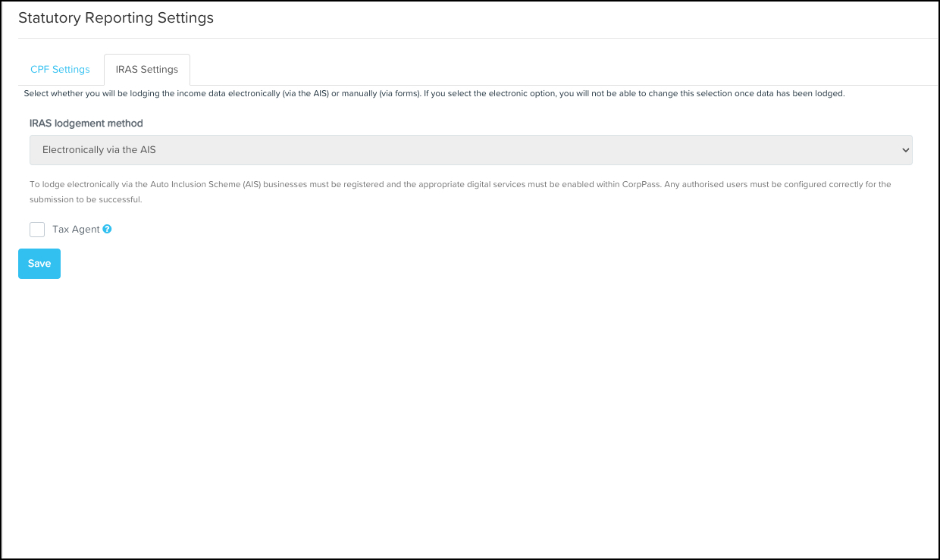Click the Statutory Reporting Settings heading
The height and width of the screenshot is (560, 940).
coord(116,17)
